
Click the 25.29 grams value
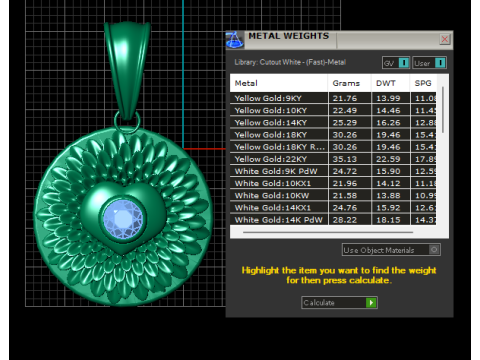pyautogui.click(x=345, y=123)
